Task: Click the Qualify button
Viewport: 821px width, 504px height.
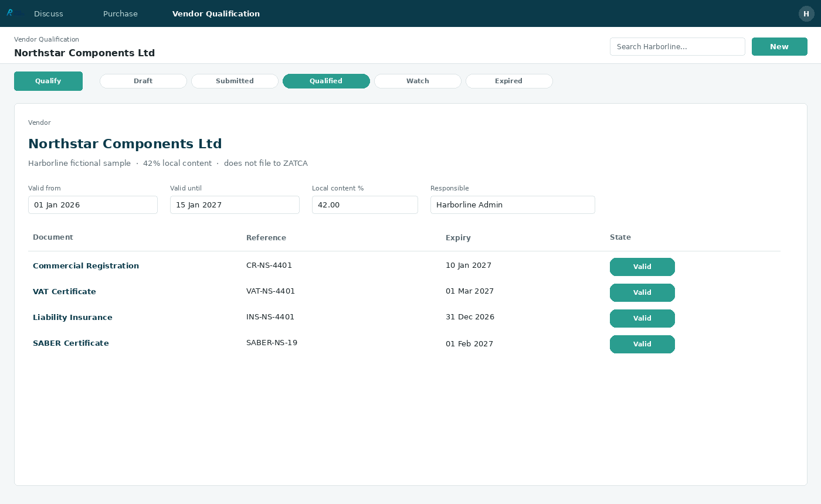Action: point(48,81)
